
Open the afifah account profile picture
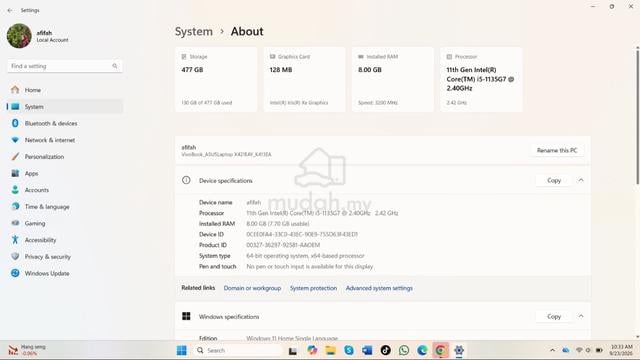(19, 36)
